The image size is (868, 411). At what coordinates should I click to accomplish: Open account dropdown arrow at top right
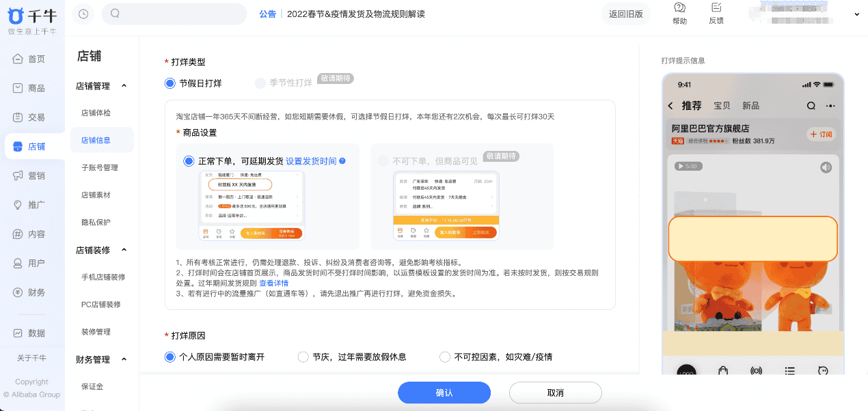pos(857,14)
